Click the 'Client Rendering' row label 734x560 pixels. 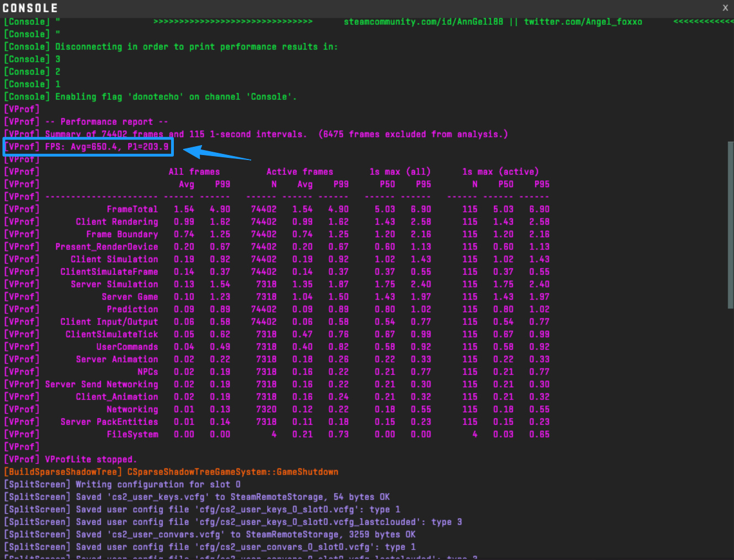117,222
